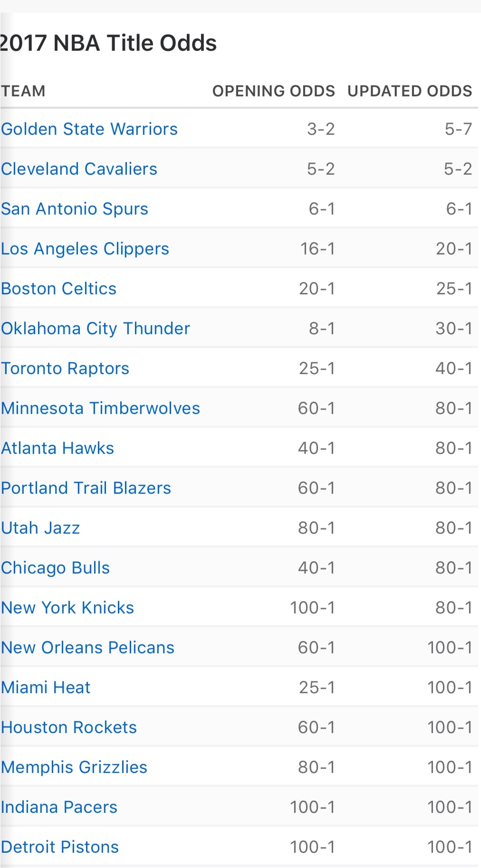Click the San Antonio Spurs link
Screen dimensions: 481x868
75,209
